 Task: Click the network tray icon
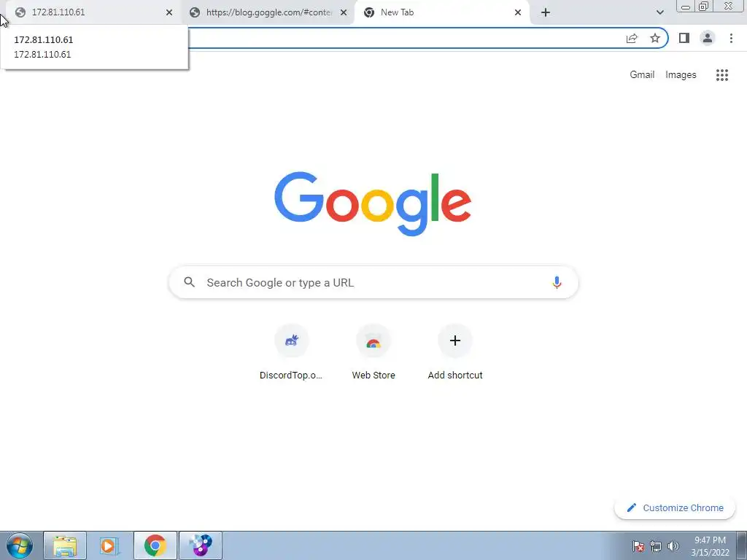[x=656, y=546]
